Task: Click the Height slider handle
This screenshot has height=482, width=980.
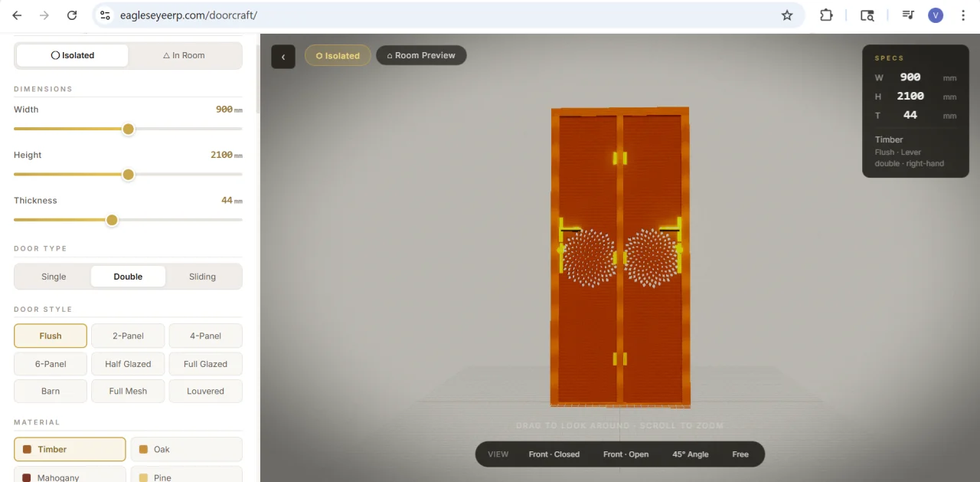Action: [129, 175]
